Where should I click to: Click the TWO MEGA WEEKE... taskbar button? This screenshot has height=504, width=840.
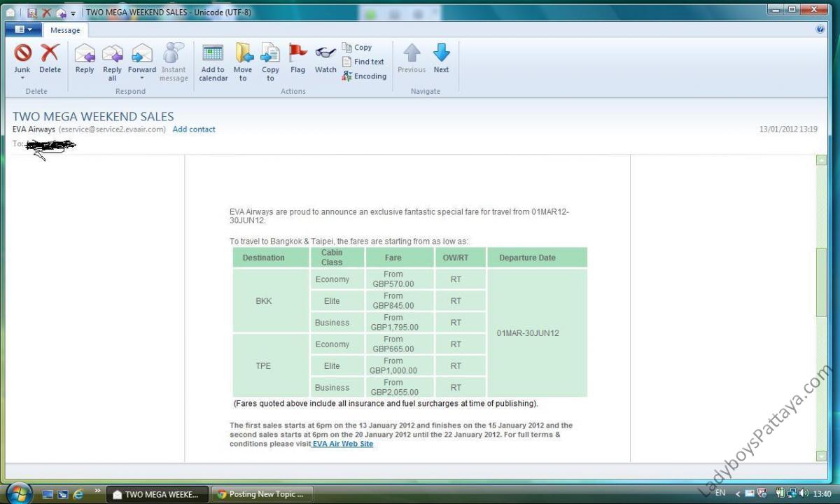coord(157,494)
